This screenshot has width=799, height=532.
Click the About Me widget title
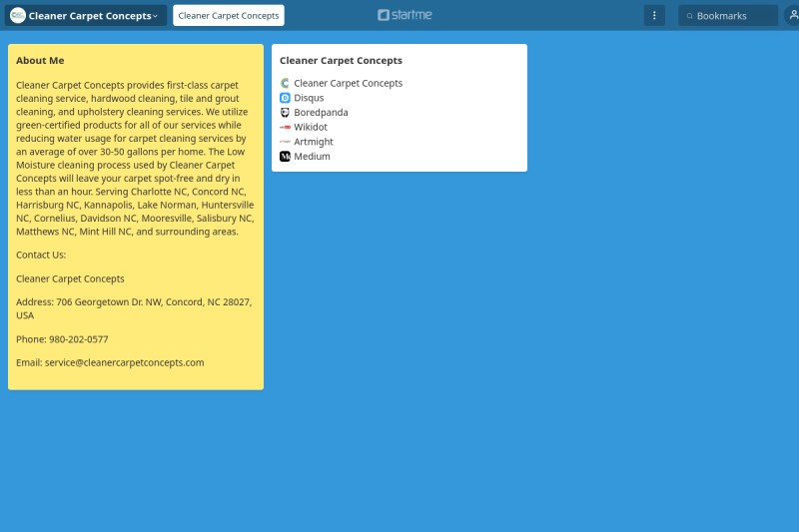point(40,61)
